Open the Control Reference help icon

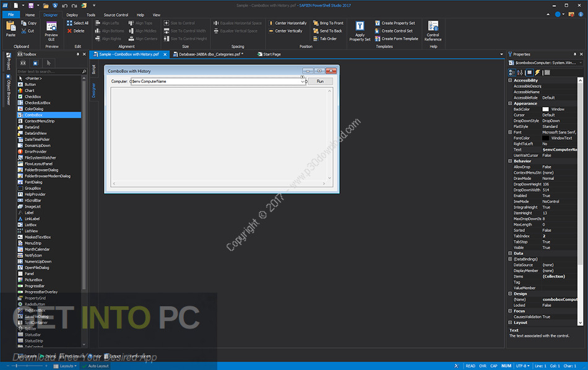pos(433,26)
